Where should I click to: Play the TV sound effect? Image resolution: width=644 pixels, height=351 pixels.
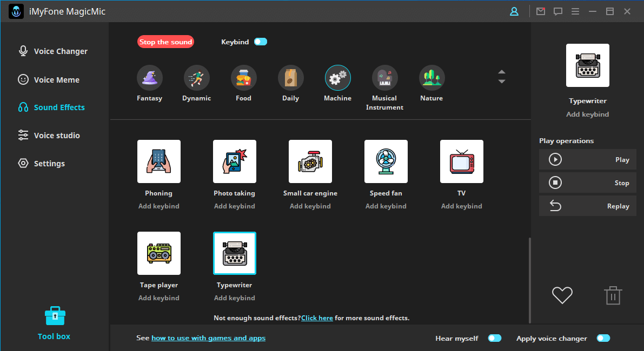tap(462, 161)
